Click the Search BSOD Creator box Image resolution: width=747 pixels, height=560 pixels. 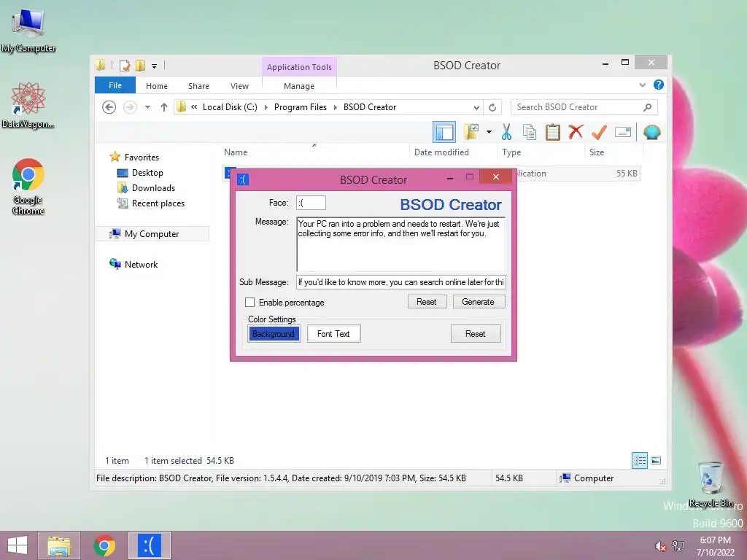[x=584, y=107]
